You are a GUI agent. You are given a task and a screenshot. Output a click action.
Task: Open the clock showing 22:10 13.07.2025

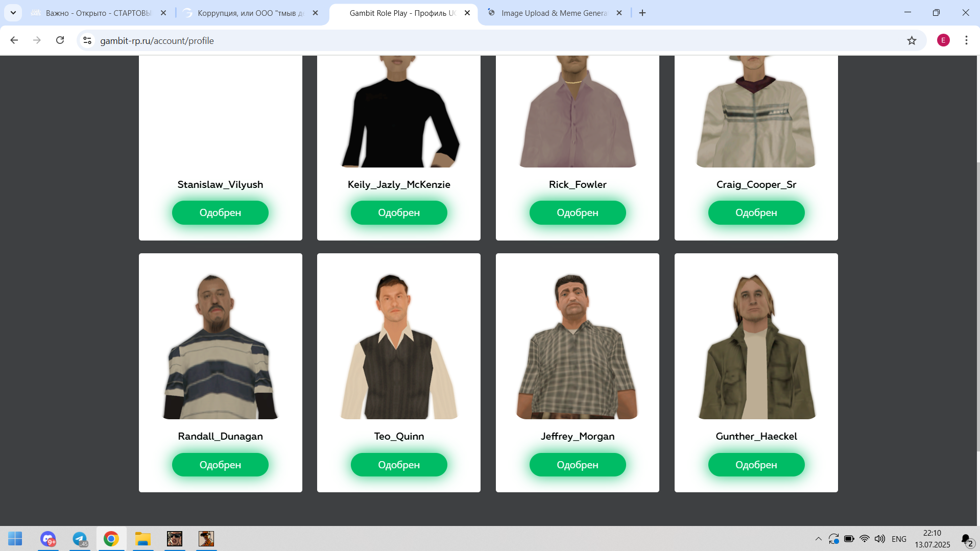click(933, 539)
